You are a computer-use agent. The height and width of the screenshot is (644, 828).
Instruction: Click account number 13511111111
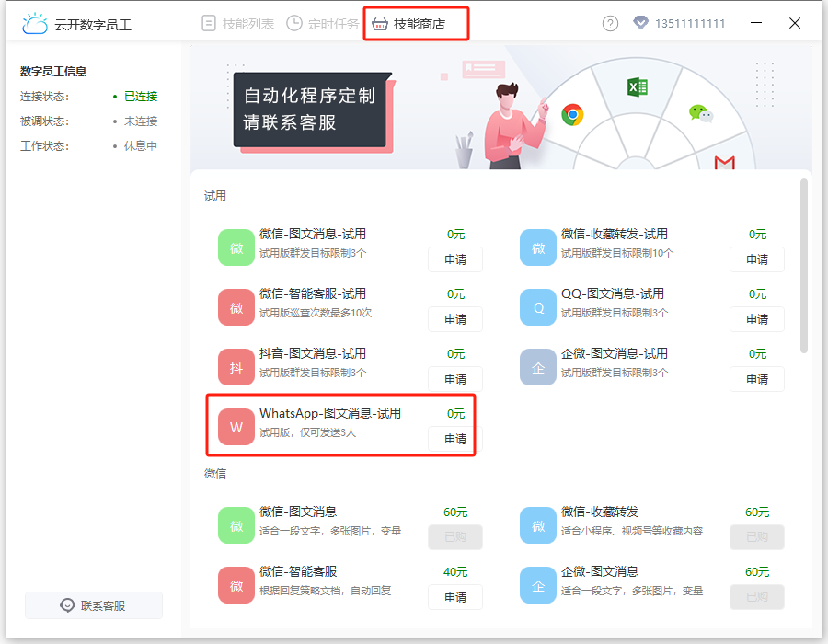[x=690, y=24]
